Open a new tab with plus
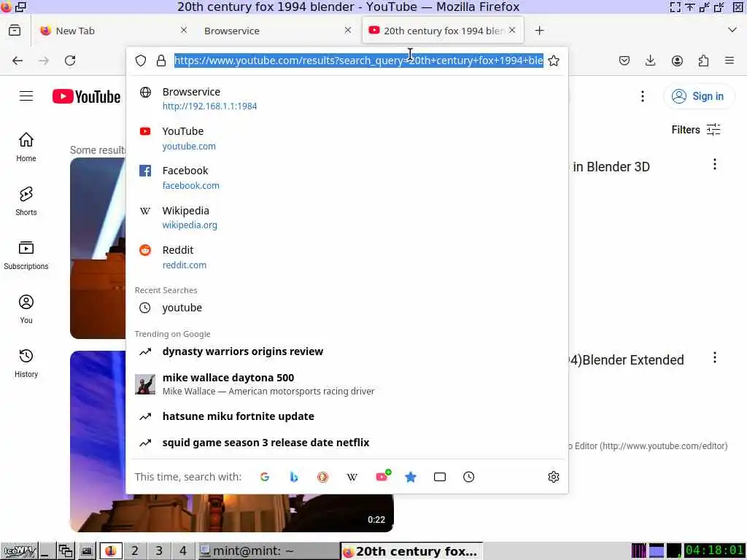747x560 pixels. tap(539, 31)
